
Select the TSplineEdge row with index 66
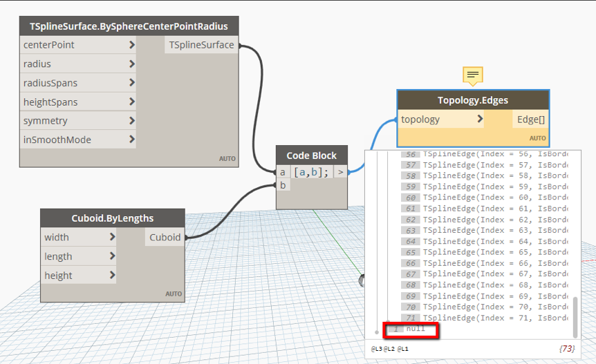(x=485, y=263)
